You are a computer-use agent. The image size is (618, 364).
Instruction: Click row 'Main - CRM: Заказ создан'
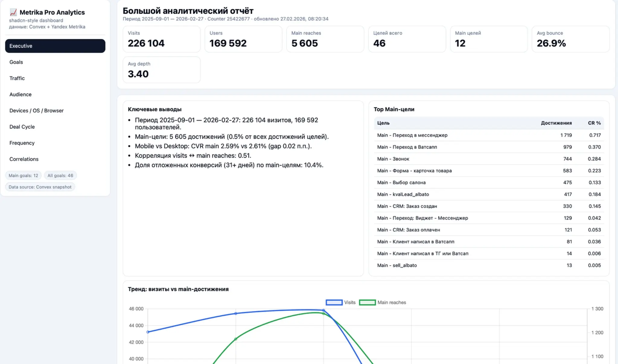(x=489, y=206)
